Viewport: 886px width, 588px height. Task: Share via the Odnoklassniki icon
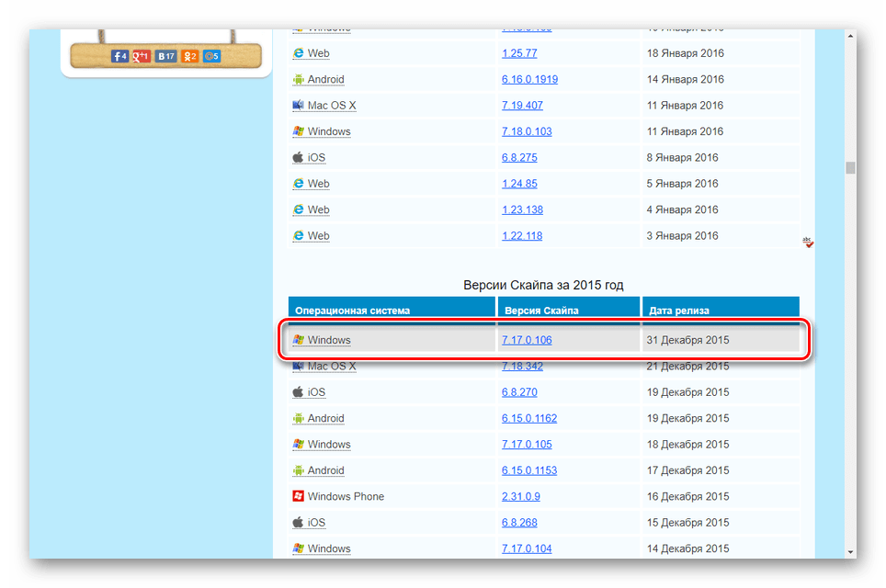point(189,56)
